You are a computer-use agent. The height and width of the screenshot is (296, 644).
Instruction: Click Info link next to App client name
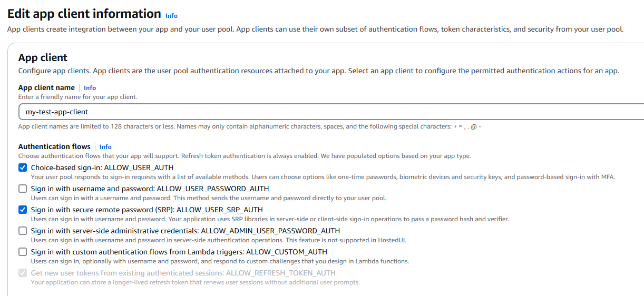(90, 88)
